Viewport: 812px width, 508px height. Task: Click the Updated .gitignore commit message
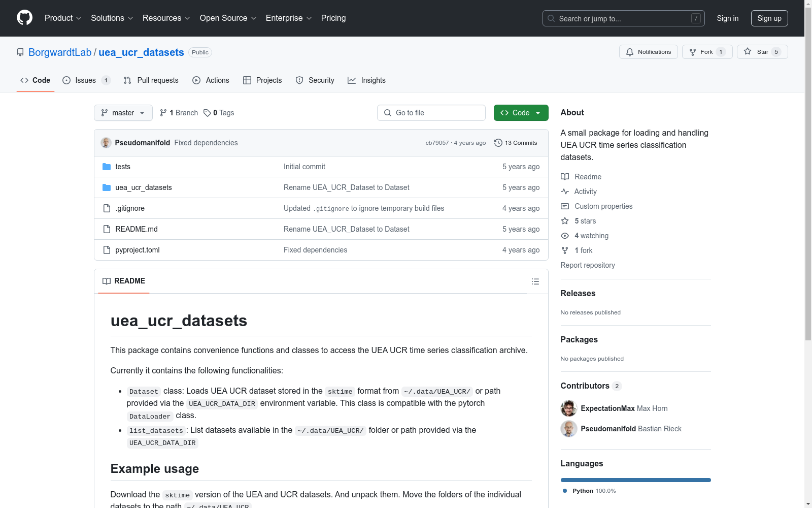(x=364, y=208)
